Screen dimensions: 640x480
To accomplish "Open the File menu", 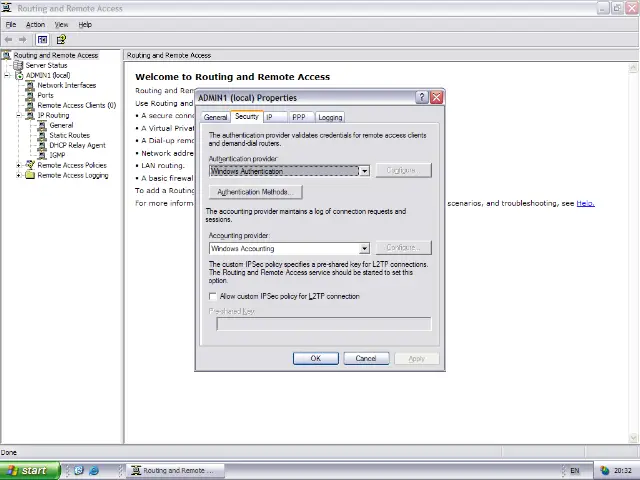I will [x=11, y=24].
